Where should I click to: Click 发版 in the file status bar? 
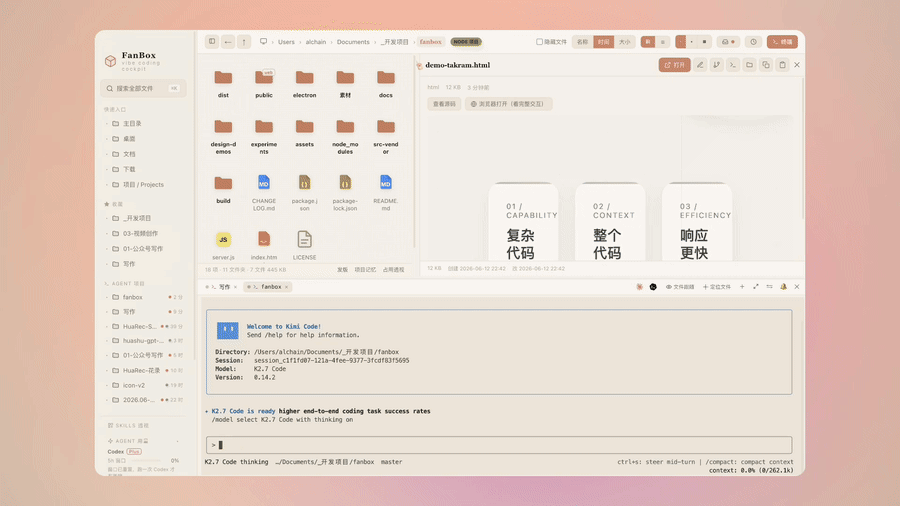coord(342,270)
